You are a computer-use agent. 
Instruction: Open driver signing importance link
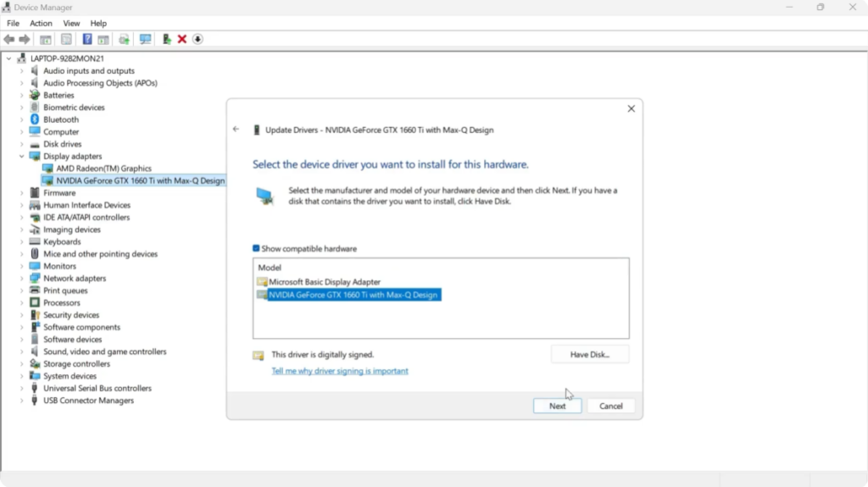[x=340, y=371]
